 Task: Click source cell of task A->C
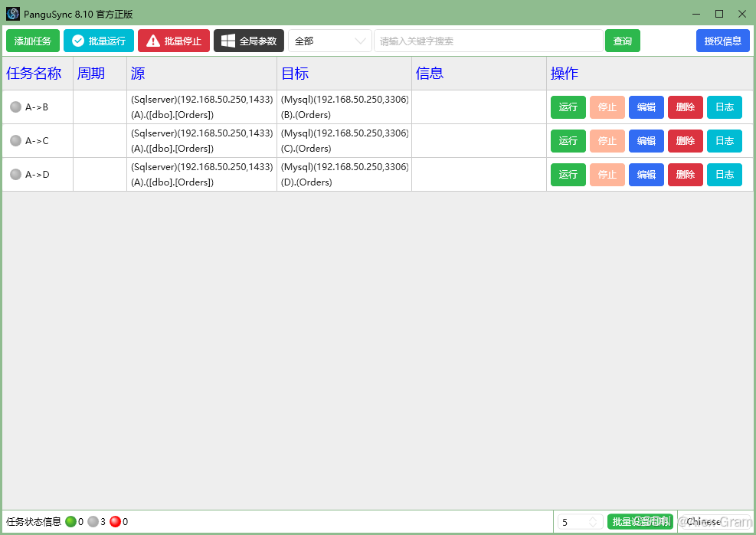point(202,141)
